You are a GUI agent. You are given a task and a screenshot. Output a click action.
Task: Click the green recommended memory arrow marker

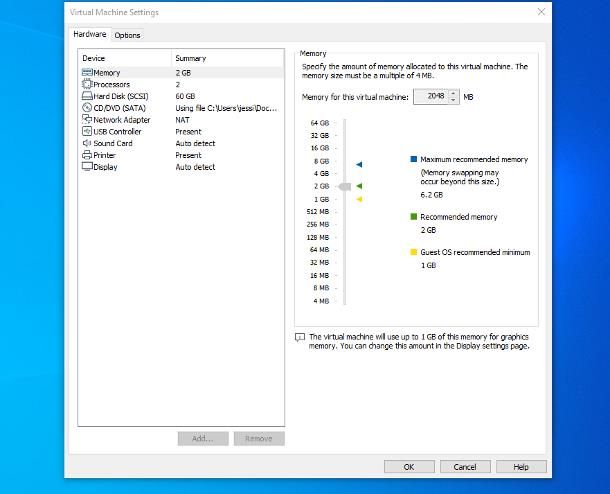tap(359, 186)
